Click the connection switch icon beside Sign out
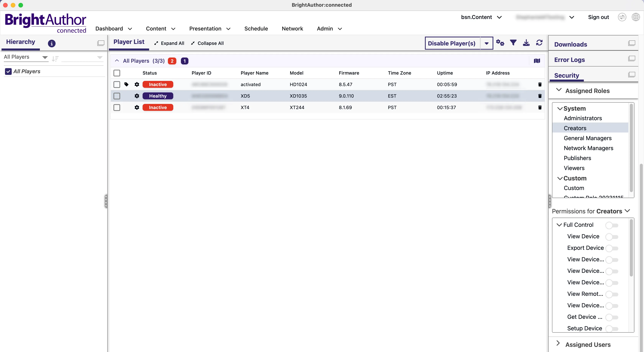644x352 pixels. (x=622, y=17)
